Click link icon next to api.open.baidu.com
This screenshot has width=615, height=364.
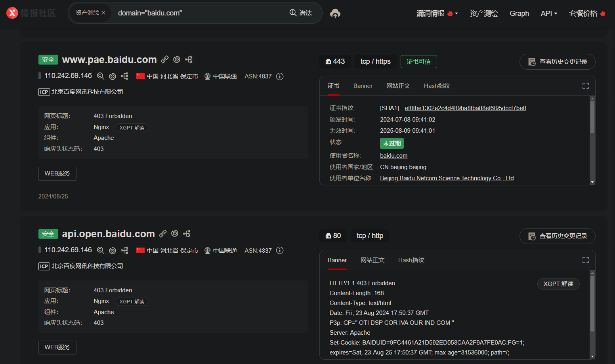click(163, 234)
